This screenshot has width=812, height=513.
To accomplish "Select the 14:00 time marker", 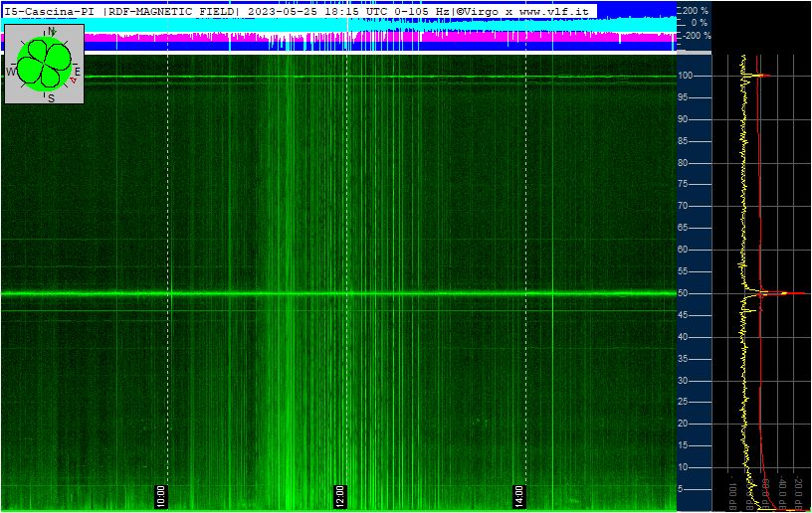I will click(518, 497).
